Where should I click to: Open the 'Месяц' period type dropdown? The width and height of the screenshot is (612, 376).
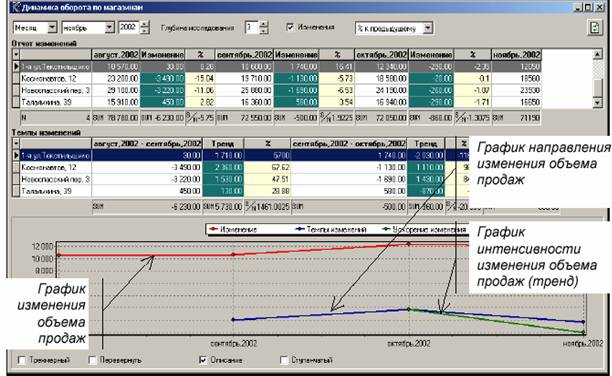pos(52,27)
